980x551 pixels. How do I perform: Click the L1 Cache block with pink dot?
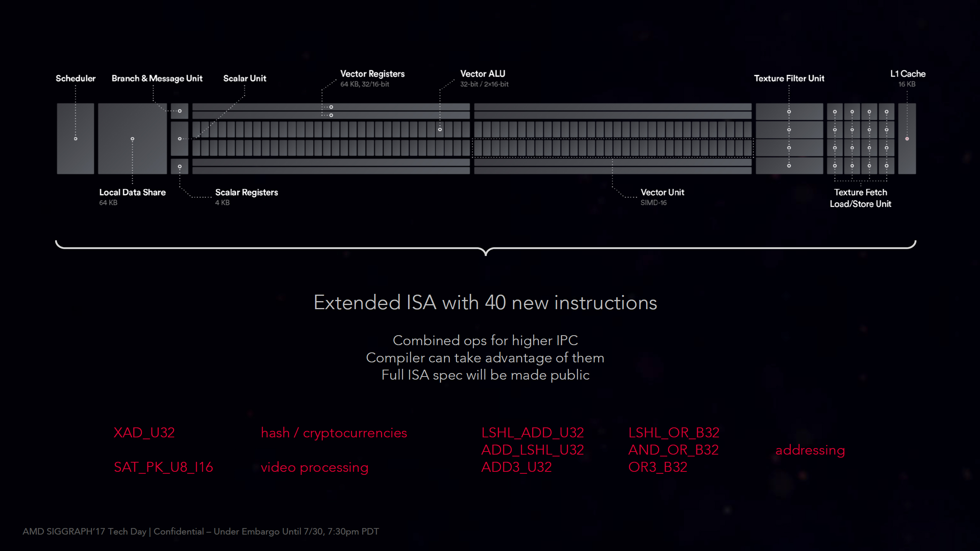(x=907, y=139)
